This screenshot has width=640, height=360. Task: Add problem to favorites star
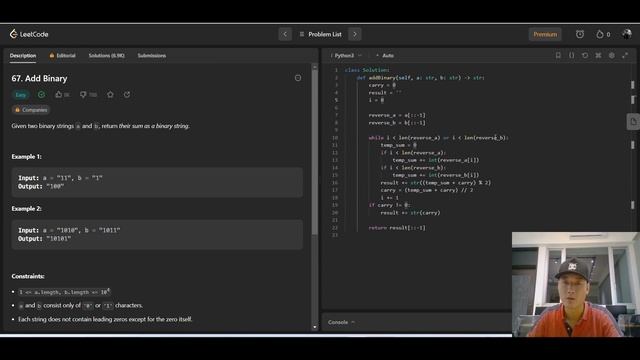point(110,95)
